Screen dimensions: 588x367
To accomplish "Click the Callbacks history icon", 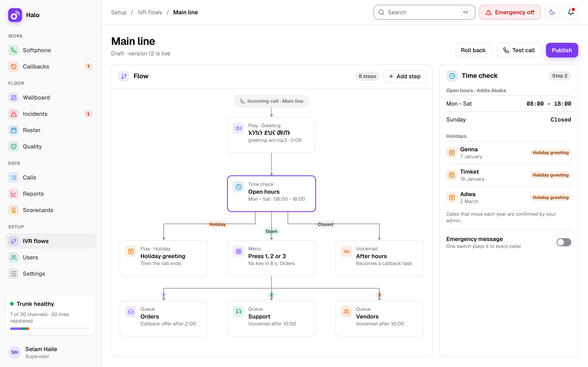I will tap(14, 66).
